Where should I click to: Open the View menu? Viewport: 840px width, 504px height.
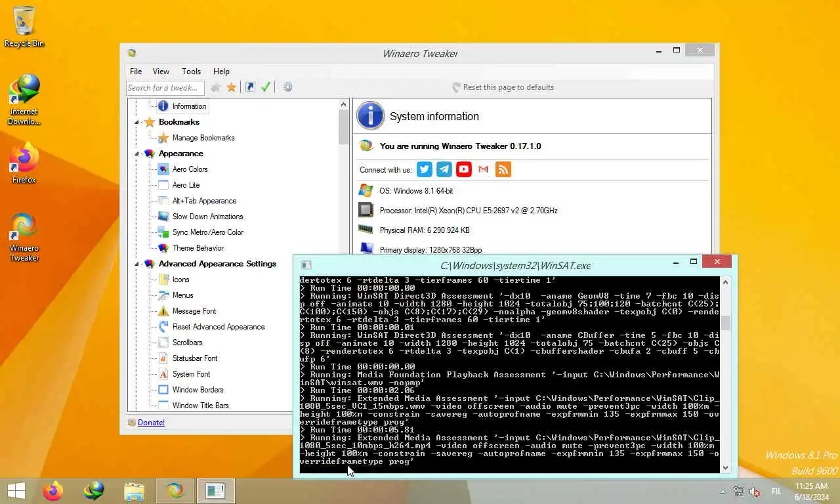[161, 72]
